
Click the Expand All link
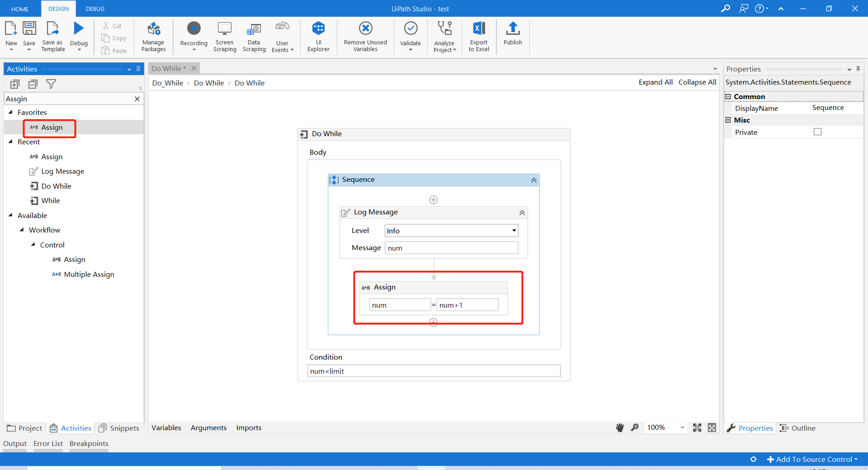[x=656, y=82]
